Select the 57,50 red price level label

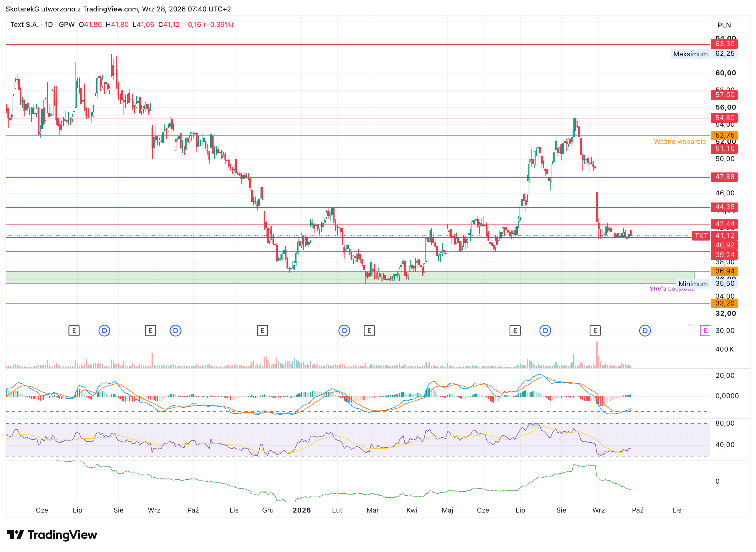coord(724,95)
